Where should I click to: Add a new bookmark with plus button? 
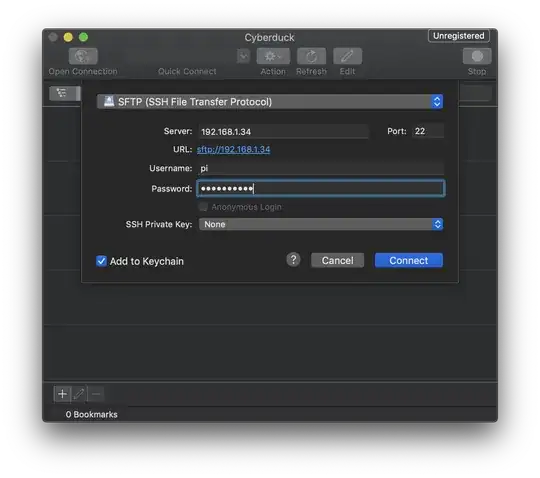[62, 394]
